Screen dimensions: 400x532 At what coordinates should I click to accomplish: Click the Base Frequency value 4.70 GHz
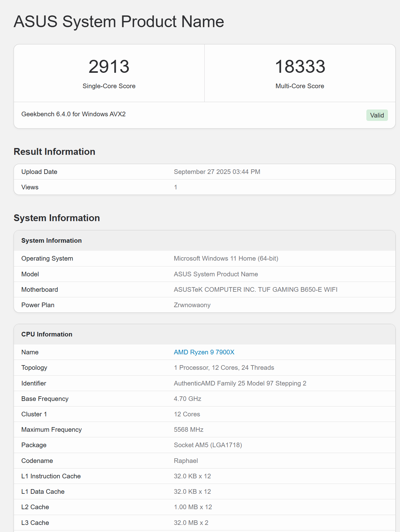click(187, 399)
